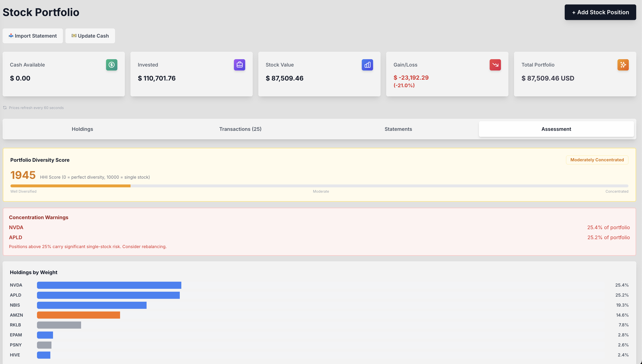Click the money icon on Update Cash button

tap(74, 36)
